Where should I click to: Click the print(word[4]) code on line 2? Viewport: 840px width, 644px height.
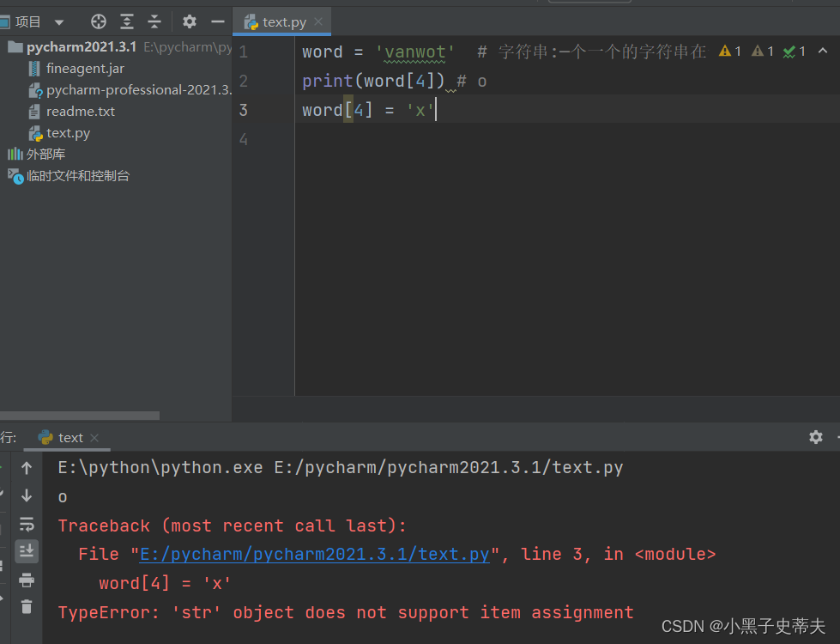(x=373, y=81)
